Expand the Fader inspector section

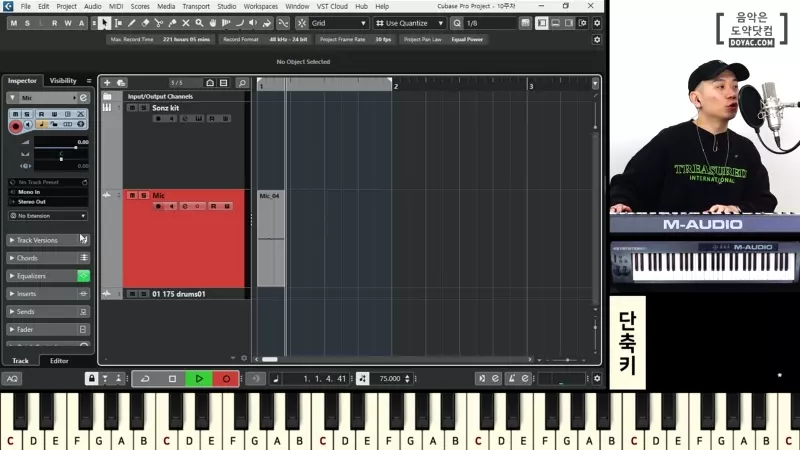click(48, 329)
